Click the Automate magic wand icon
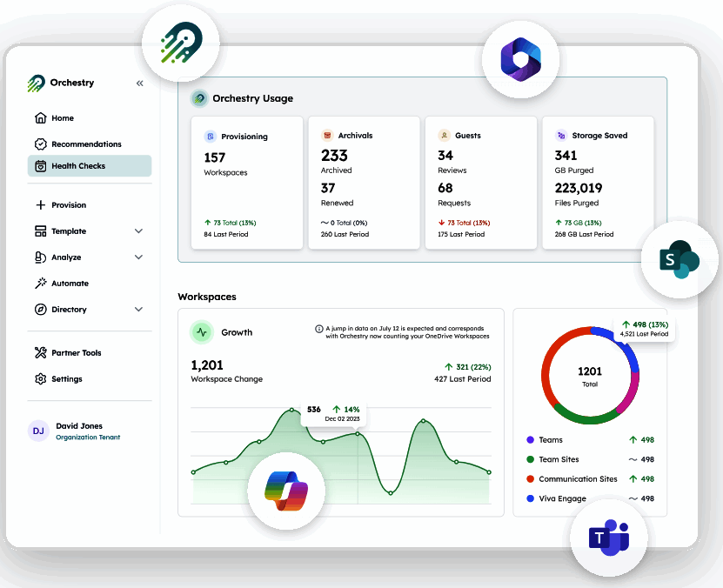Screen dimensions: 723x588 click(x=41, y=283)
